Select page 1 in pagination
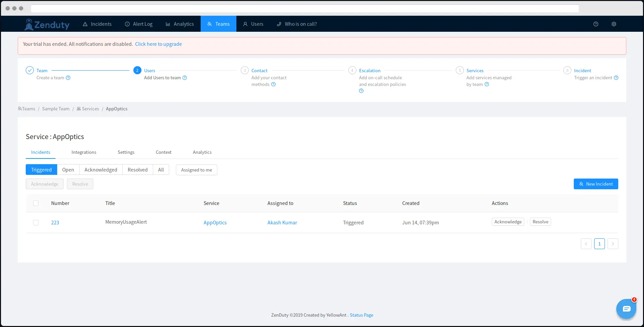This screenshot has height=327, width=644. point(600,244)
